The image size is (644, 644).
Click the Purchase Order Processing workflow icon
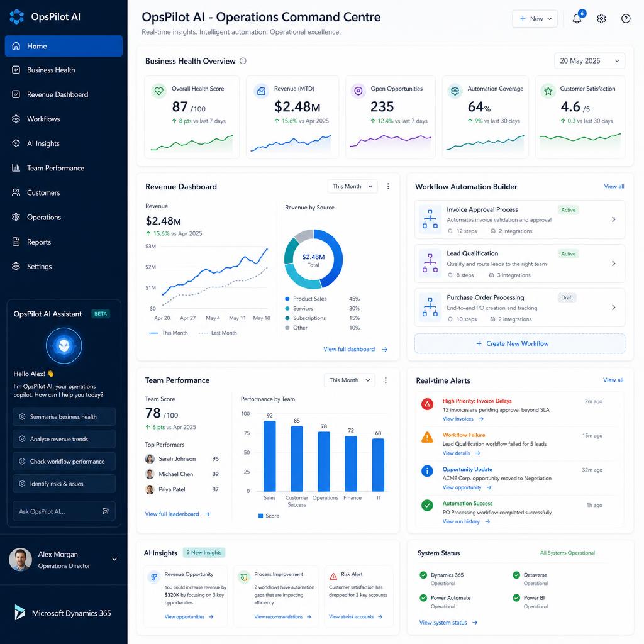click(x=430, y=308)
